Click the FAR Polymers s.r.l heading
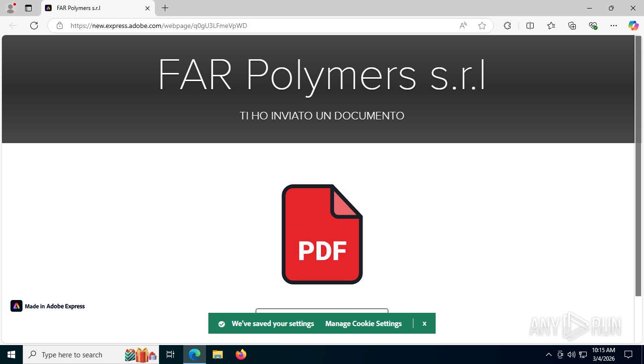This screenshot has height=364, width=644. [x=322, y=76]
